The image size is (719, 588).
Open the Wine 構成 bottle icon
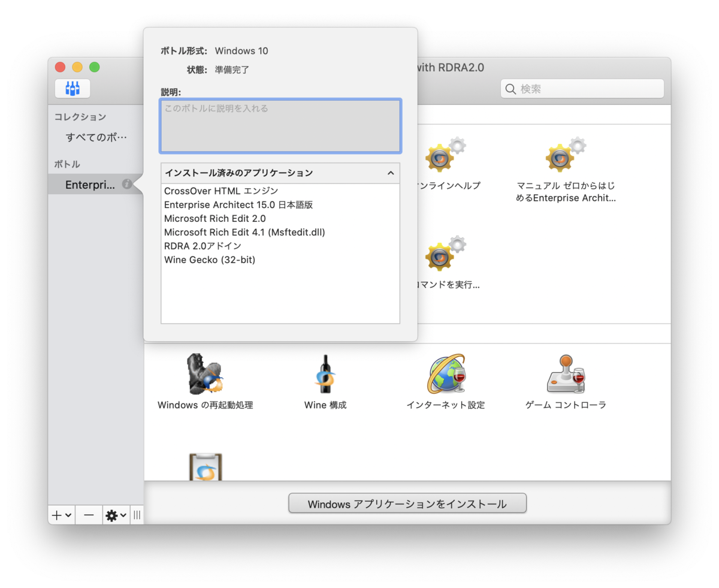pyautogui.click(x=325, y=373)
